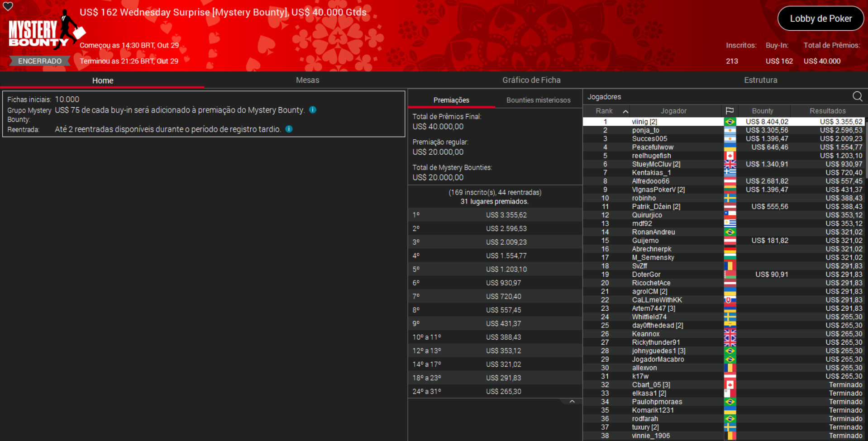Screen dimensions: 868x441
Task: Open the Gráfico de Ficha tab
Action: pos(531,80)
